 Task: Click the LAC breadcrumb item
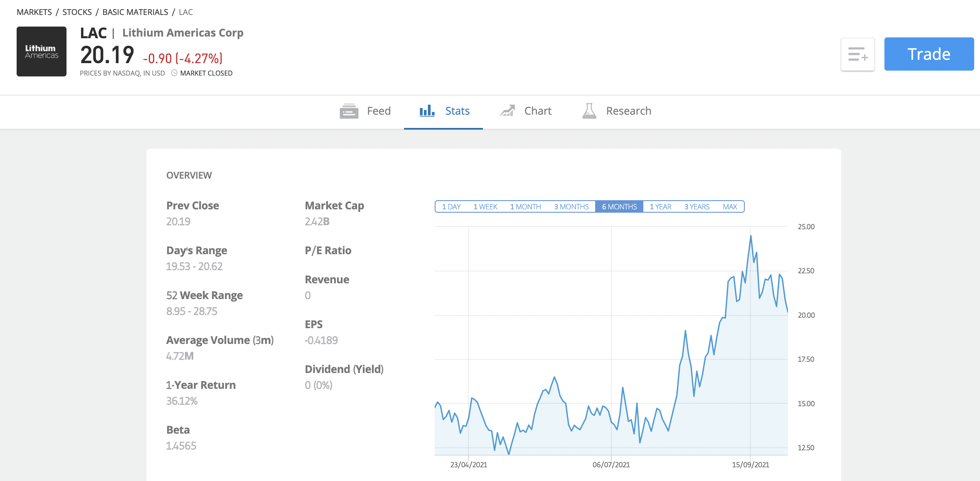pyautogui.click(x=186, y=12)
